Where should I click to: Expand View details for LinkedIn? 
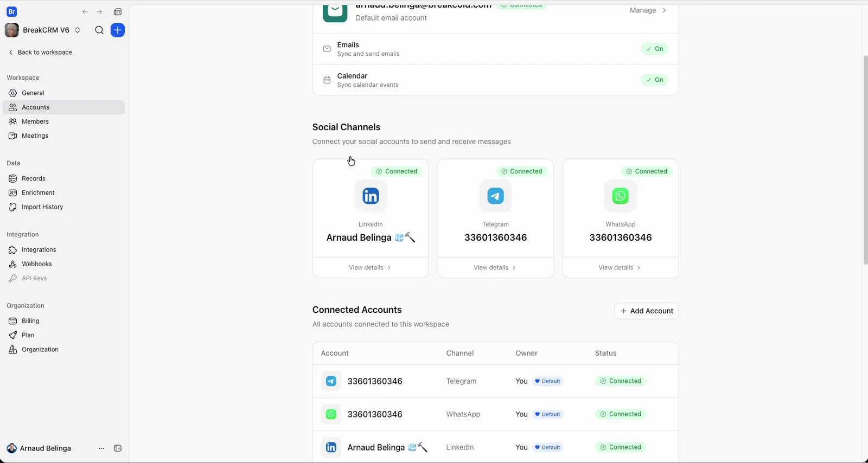pos(371,267)
